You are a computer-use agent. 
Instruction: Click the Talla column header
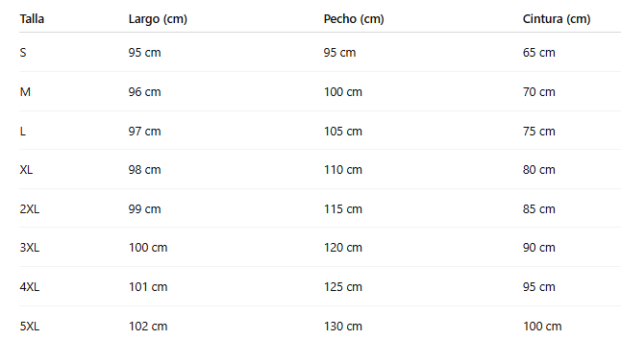pyautogui.click(x=32, y=19)
